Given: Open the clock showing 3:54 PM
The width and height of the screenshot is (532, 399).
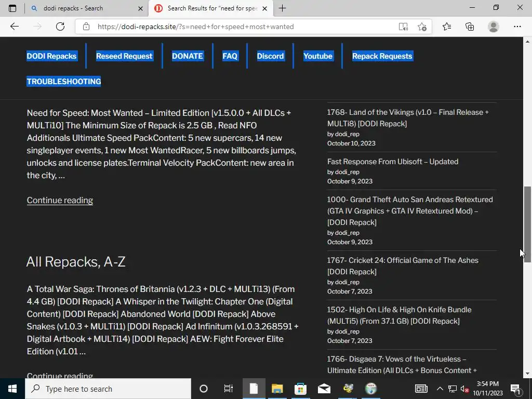Looking at the screenshot, I should click(x=487, y=389).
